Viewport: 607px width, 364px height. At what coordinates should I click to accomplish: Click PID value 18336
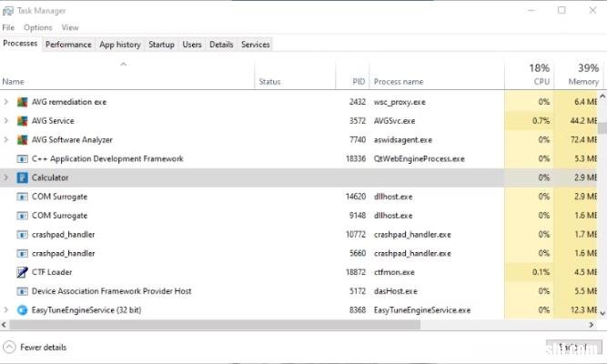coord(356,158)
